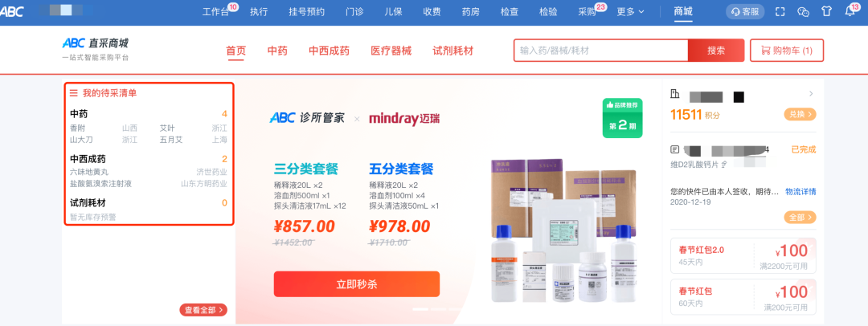This screenshot has height=326, width=868.
Task: Contact support via 客服 button
Action: click(745, 11)
